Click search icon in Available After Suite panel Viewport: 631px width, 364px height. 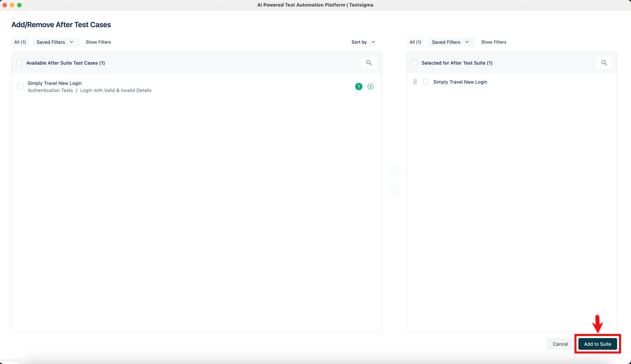369,63
